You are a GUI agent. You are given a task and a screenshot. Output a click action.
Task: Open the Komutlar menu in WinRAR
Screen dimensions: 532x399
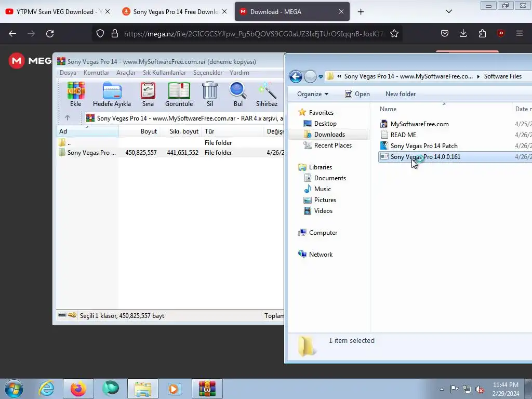click(96, 73)
